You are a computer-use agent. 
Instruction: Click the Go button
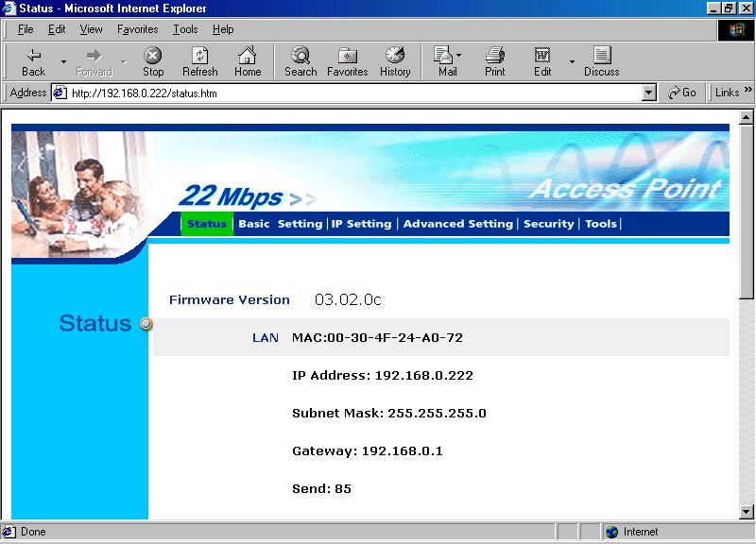tap(682, 93)
